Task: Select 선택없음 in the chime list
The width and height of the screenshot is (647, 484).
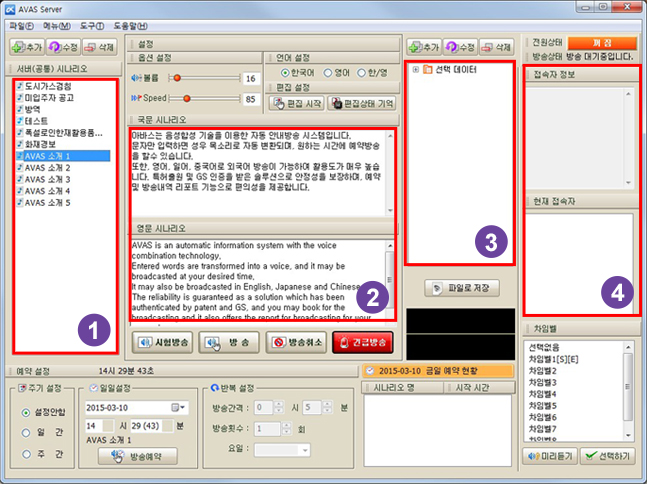Action: 544,347
